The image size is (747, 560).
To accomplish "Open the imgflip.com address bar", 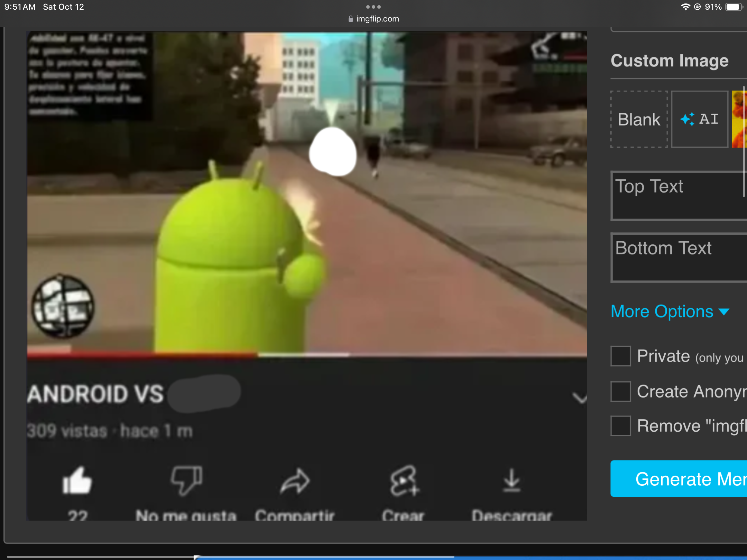I will point(373,19).
